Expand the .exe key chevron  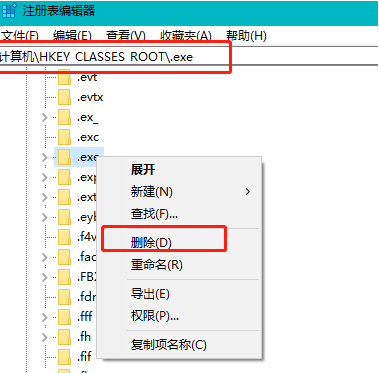(45, 157)
